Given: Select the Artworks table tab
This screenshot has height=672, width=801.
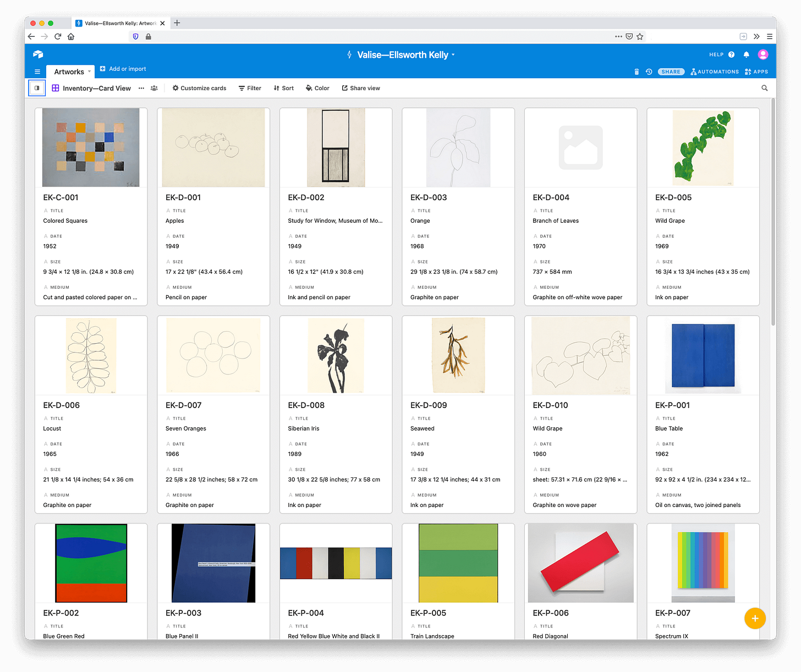Looking at the screenshot, I should point(69,72).
